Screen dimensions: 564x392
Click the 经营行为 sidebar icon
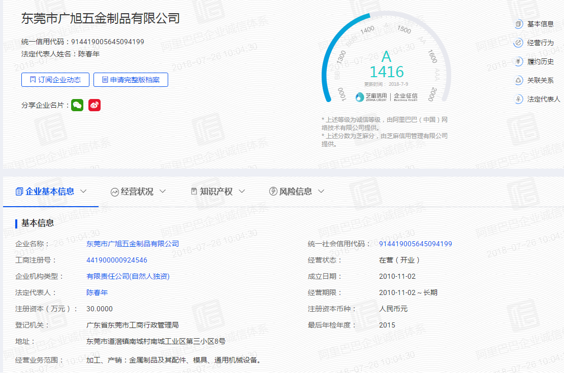[x=518, y=43]
